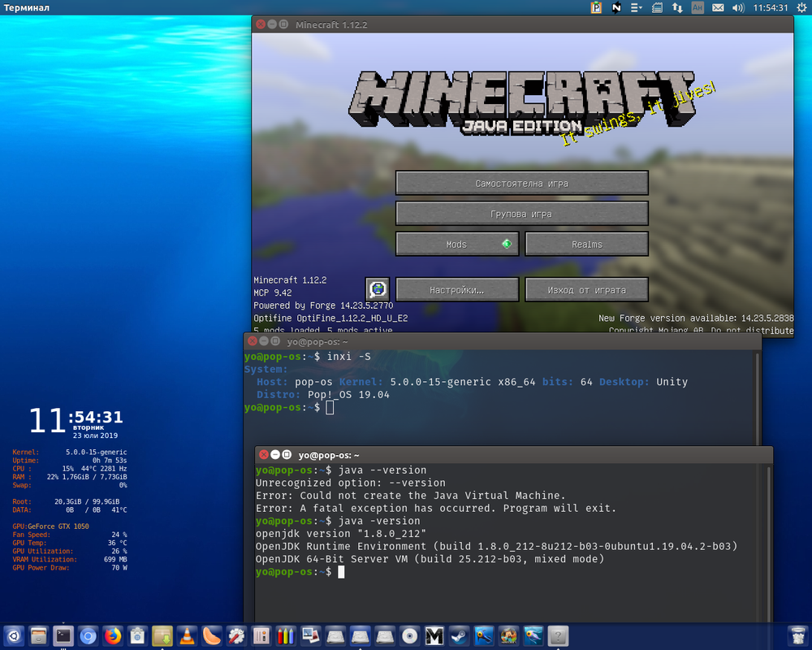The height and width of the screenshot is (650, 812).
Task: Click the Terminal icon in the dock
Action: click(x=63, y=636)
